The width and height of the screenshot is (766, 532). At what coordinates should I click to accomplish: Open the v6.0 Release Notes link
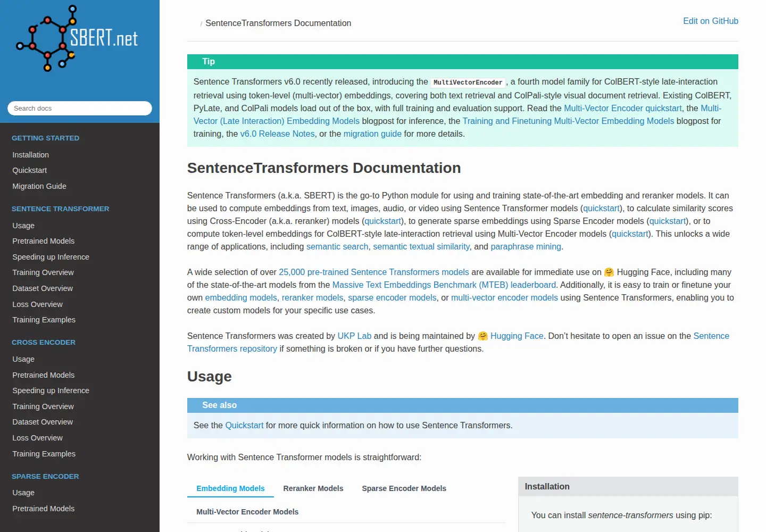278,134
